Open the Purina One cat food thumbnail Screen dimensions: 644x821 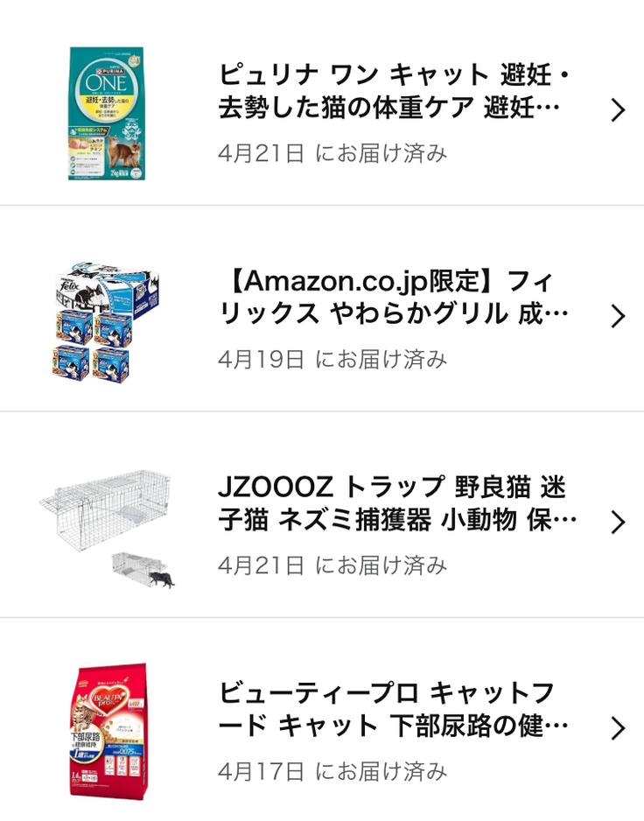coord(106,114)
